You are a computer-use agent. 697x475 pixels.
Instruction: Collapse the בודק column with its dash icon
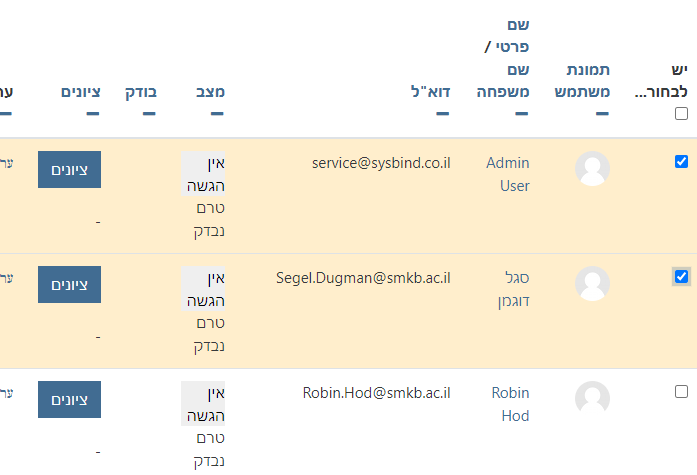149,114
